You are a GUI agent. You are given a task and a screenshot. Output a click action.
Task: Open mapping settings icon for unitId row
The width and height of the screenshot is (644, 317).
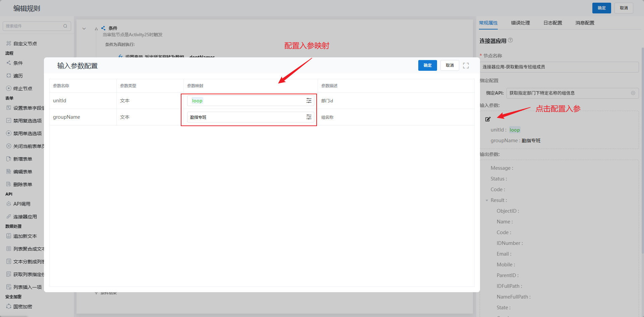point(309,101)
